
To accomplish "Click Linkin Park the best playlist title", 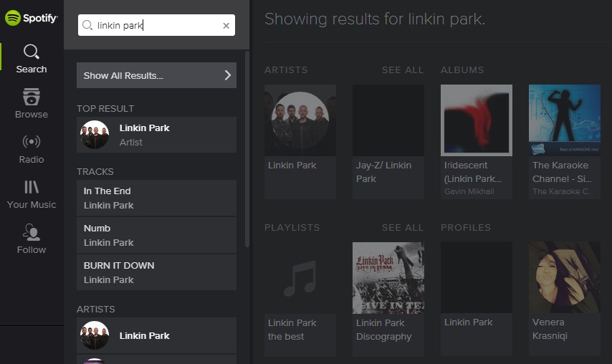I will (292, 330).
